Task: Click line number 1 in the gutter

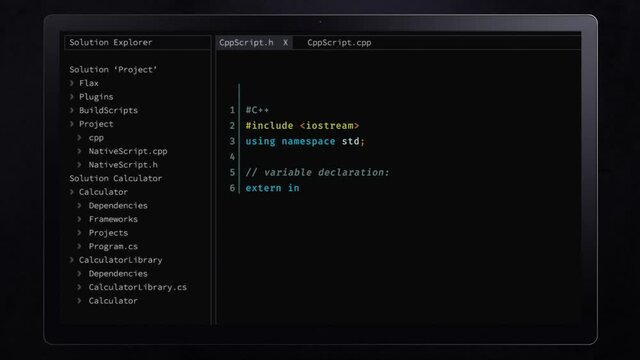Action: [x=232, y=110]
